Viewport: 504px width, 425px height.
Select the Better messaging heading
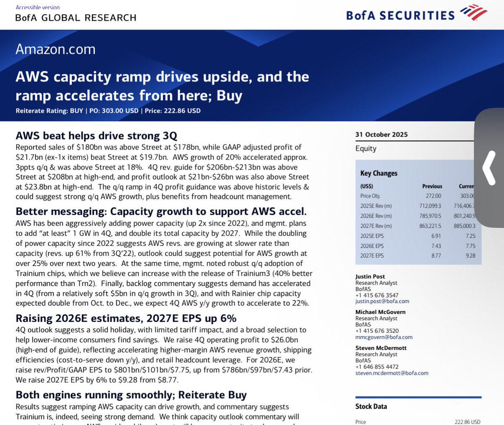(161, 211)
